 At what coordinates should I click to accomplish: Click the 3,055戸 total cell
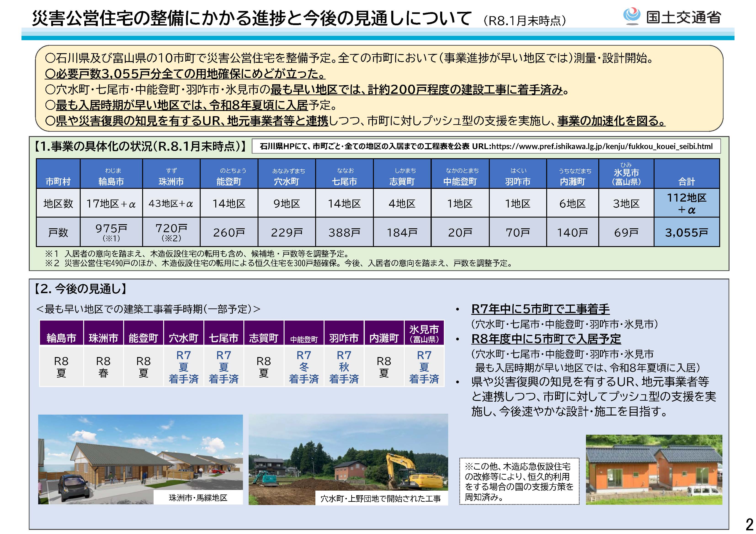click(687, 232)
